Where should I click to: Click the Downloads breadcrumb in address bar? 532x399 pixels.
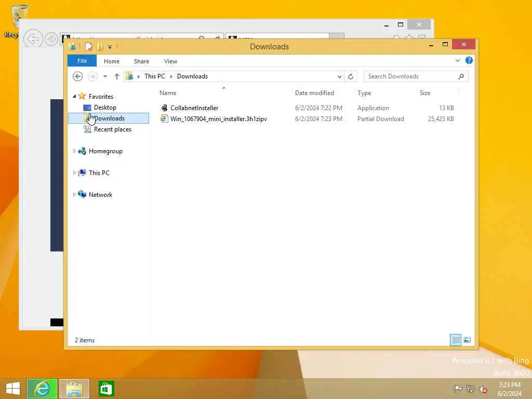192,76
